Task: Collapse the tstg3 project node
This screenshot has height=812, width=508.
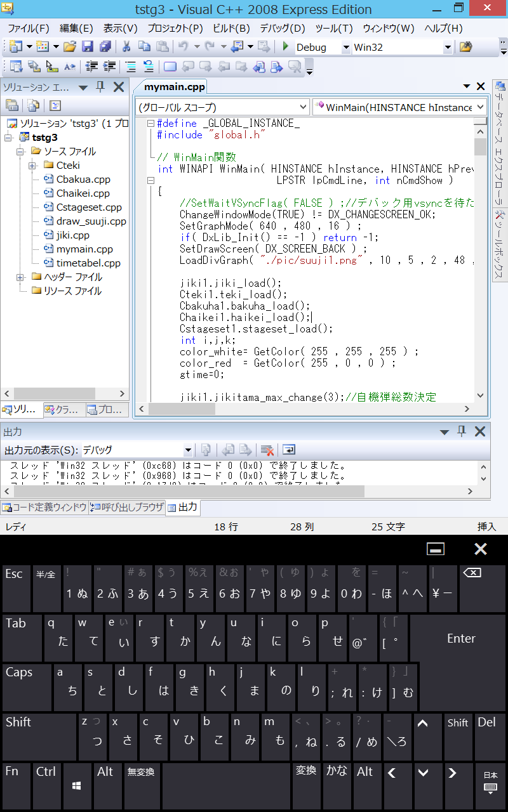Action: 8,138
